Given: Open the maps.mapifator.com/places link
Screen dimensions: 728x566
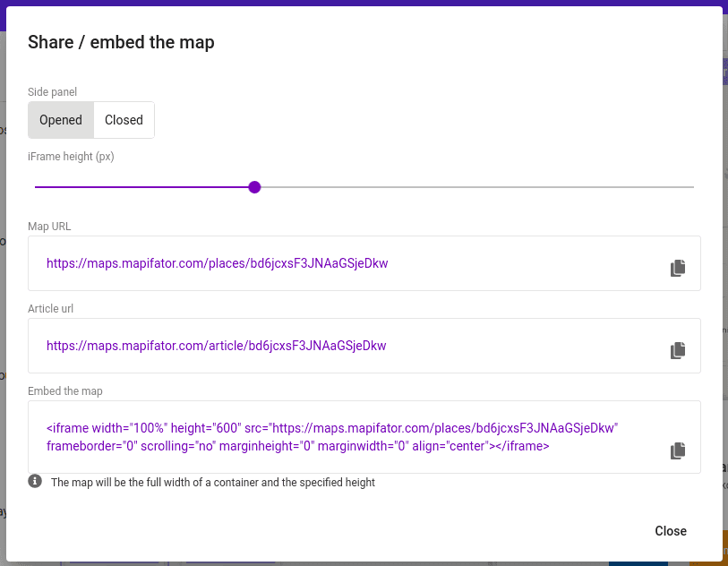Looking at the screenshot, I should pyautogui.click(x=217, y=263).
